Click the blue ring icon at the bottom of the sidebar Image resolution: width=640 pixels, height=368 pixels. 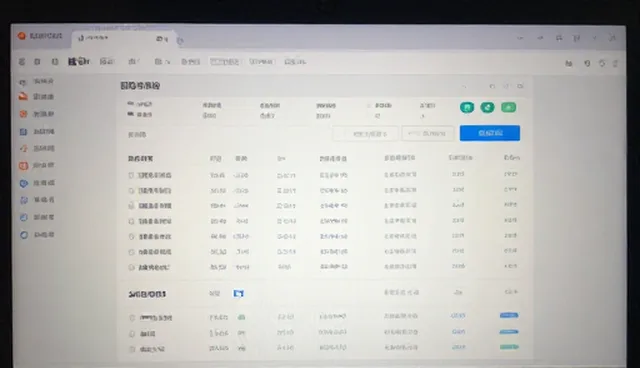[24, 235]
